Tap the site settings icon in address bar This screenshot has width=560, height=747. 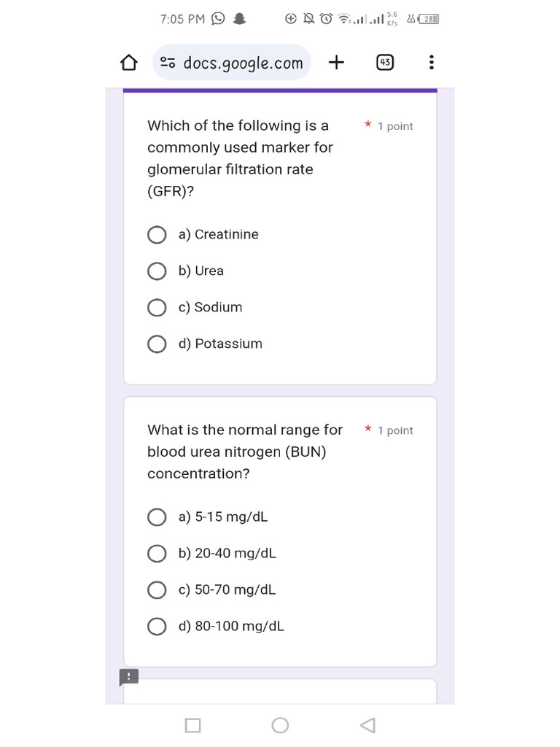coord(168,63)
